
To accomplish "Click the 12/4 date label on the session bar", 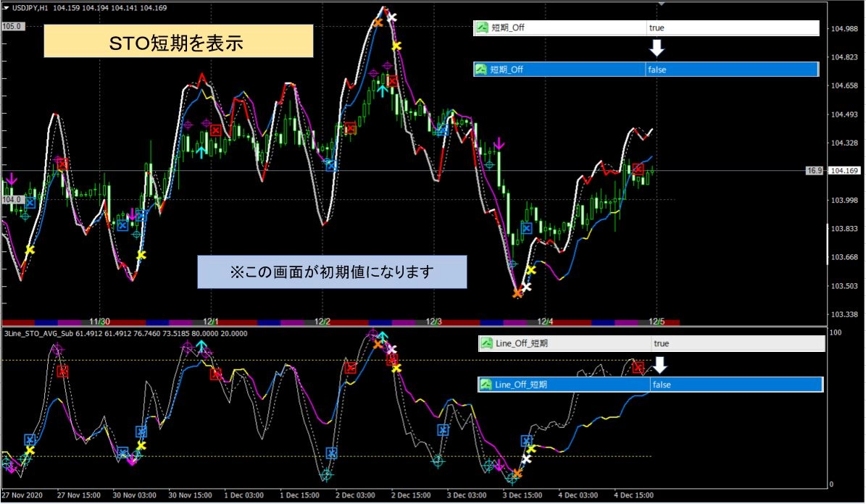I will click(x=545, y=322).
